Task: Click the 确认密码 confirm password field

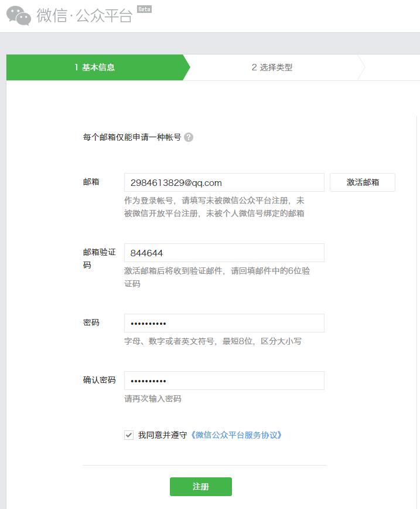Action: tap(224, 381)
